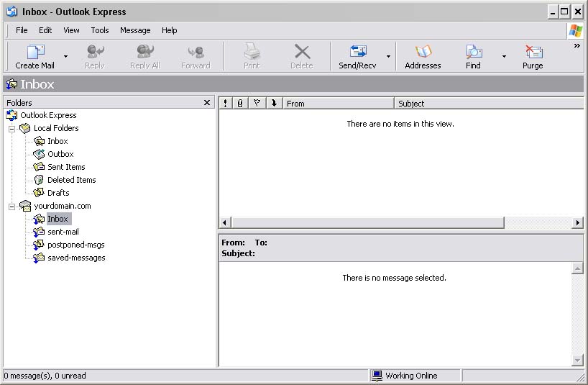The height and width of the screenshot is (385, 588).
Task: Click the Send/Recv toolbar icon
Action: point(358,51)
